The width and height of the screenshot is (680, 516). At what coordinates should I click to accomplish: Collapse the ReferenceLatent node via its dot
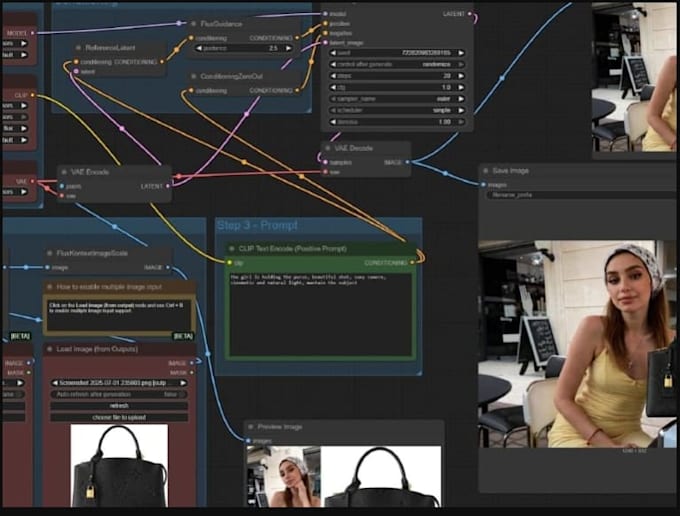[x=77, y=47]
